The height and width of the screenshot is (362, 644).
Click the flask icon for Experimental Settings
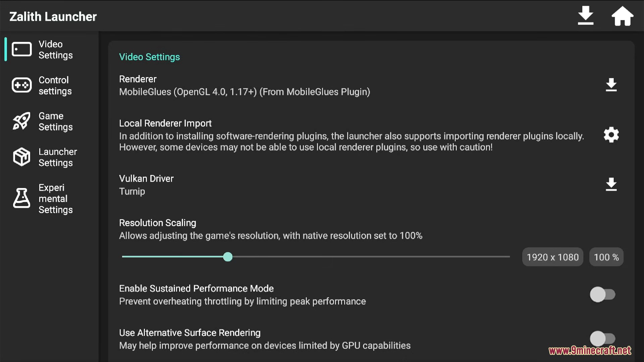[21, 198]
